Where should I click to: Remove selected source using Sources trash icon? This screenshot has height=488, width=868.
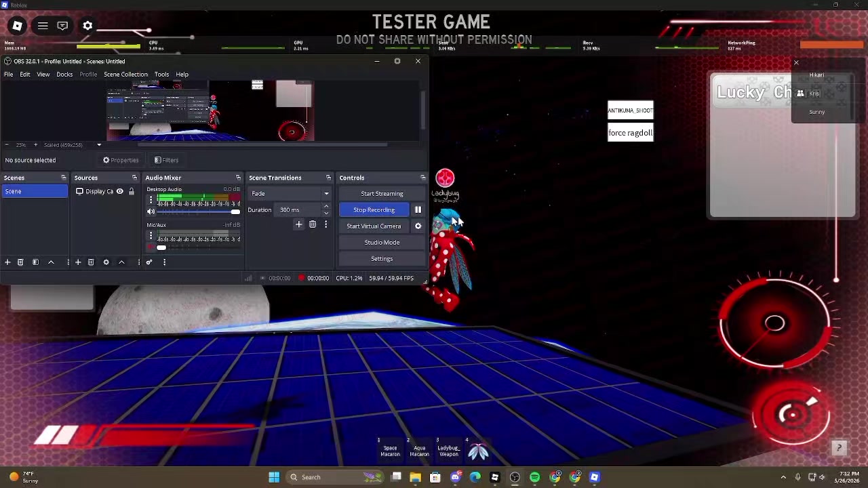coord(91,262)
